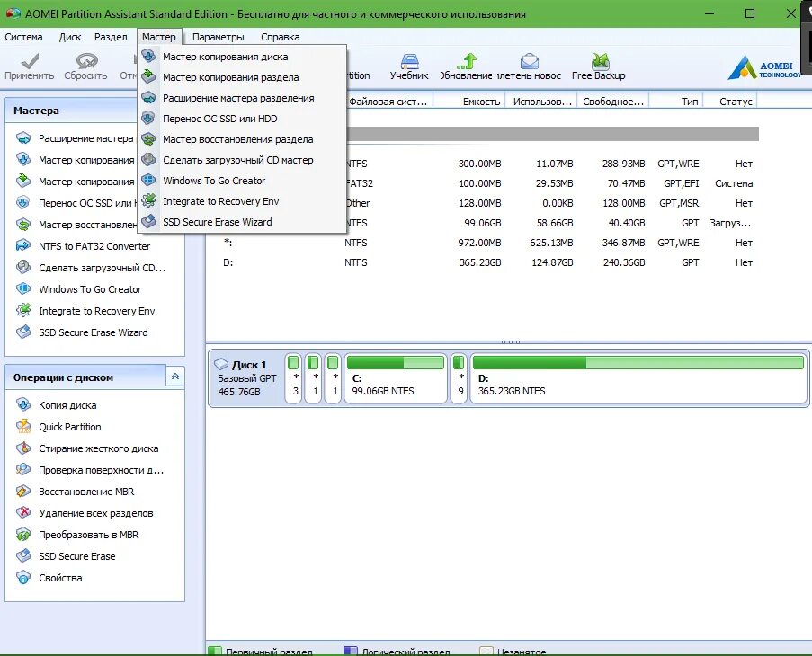Viewport: 812px width, 656px height.
Task: Open Сделать загрузочный CD sidebar link
Action: [x=102, y=268]
